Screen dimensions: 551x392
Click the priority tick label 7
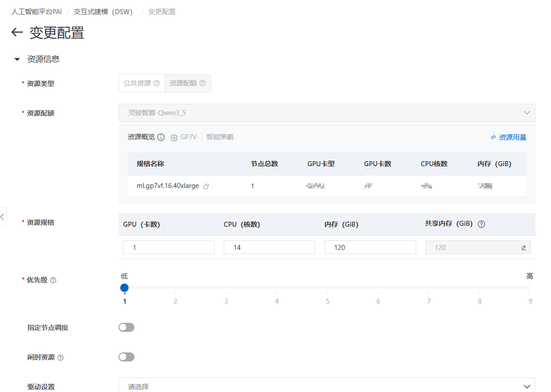[429, 301]
